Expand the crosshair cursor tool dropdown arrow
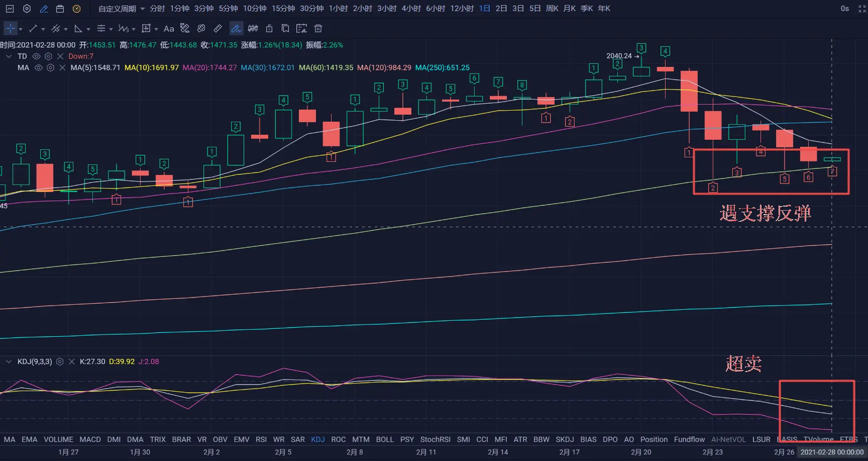868x461 pixels. coord(20,29)
